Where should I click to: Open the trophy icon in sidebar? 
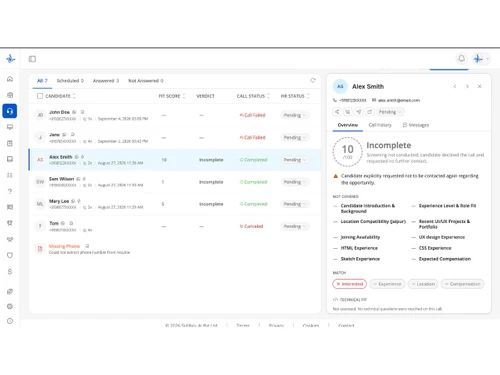click(10, 223)
